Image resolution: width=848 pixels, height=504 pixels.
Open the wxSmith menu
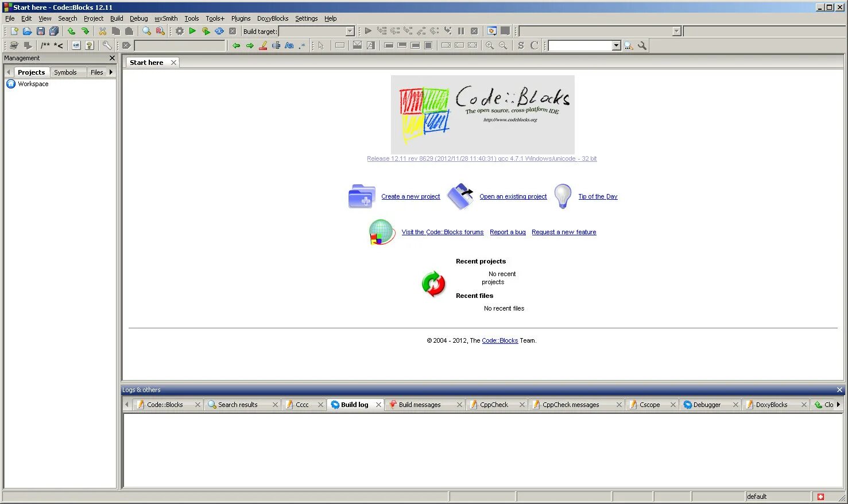(x=166, y=18)
